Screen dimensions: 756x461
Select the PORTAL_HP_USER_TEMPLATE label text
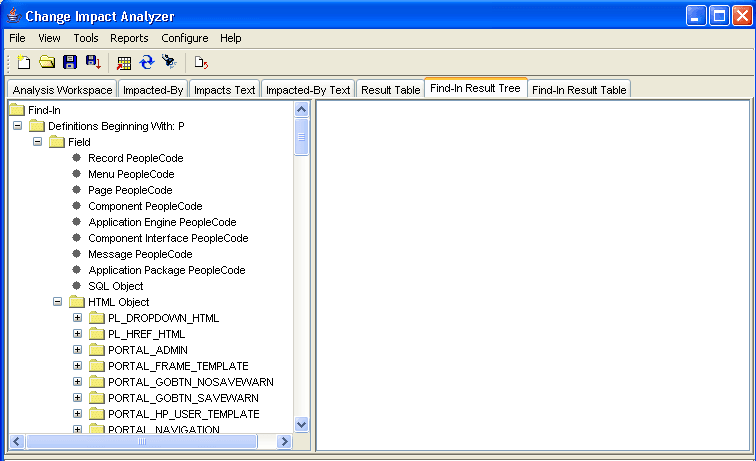coord(184,414)
